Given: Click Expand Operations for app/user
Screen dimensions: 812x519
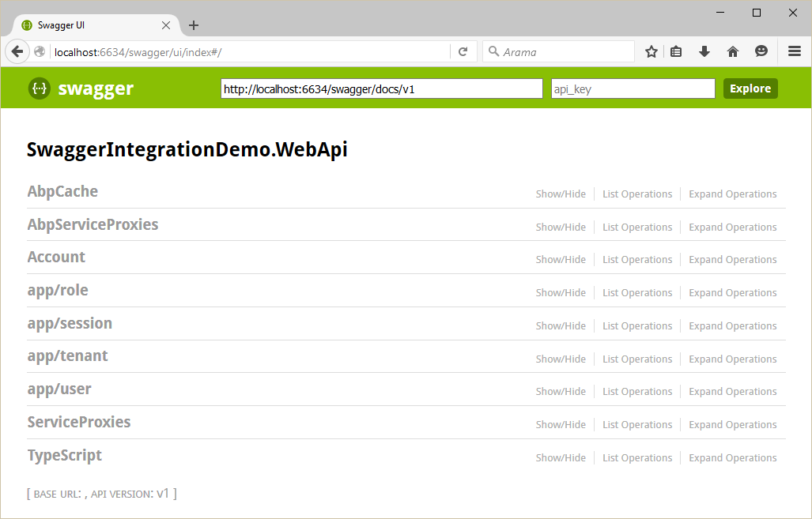Looking at the screenshot, I should 733,392.
